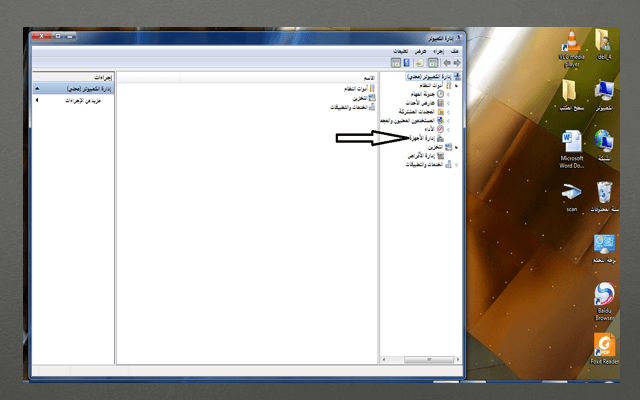Select الخدمات والتطبيقات node in console tree
640x400 pixels.
(429, 164)
